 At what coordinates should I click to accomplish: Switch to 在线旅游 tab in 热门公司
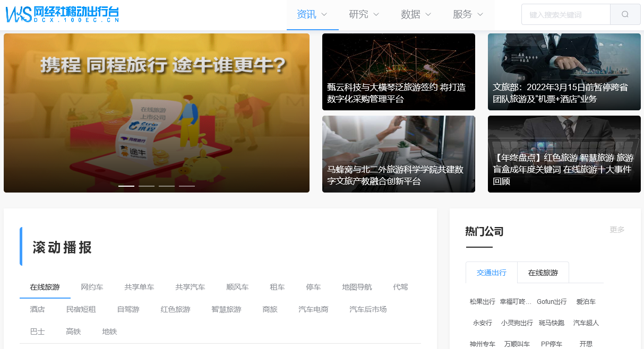[x=543, y=273]
